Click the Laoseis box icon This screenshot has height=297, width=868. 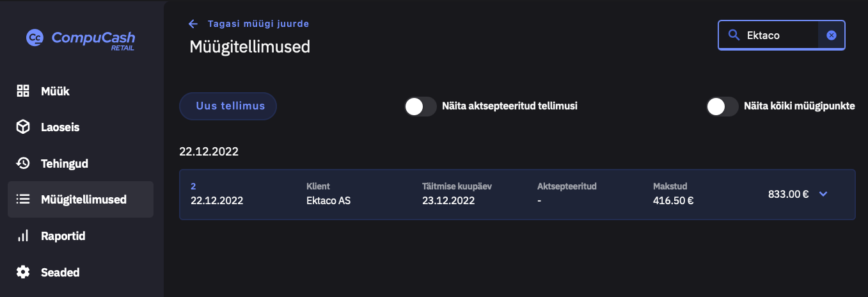point(23,127)
